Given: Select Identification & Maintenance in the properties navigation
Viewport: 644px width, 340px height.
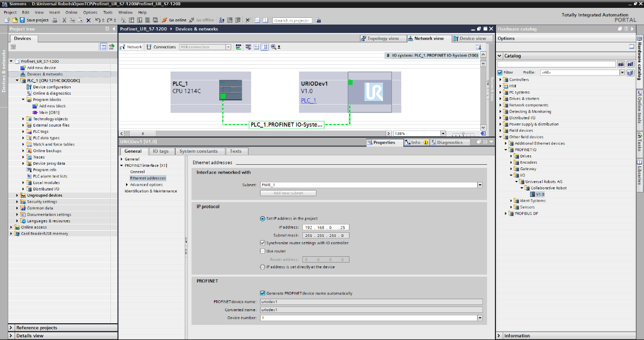Looking at the screenshot, I should pyautogui.click(x=151, y=191).
